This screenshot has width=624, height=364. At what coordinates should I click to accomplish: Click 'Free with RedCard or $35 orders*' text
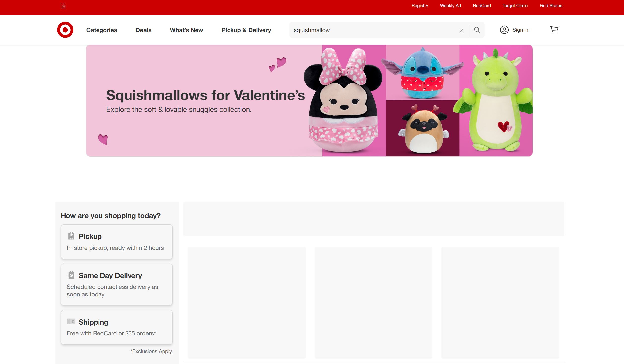pyautogui.click(x=111, y=333)
